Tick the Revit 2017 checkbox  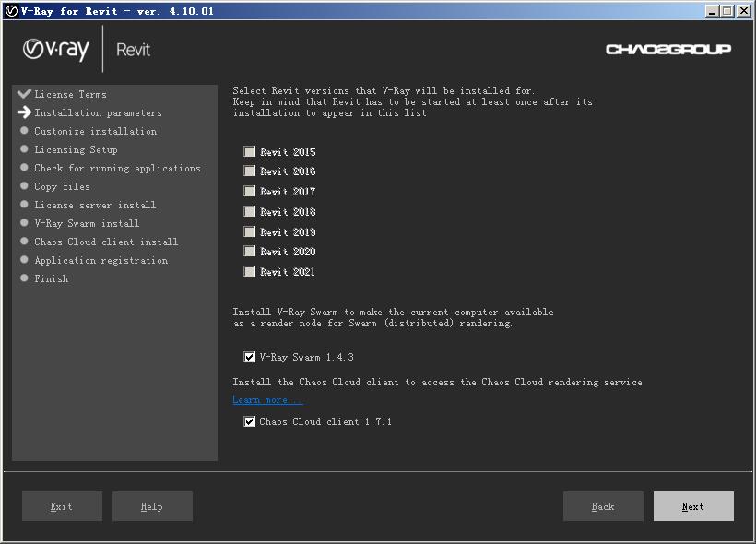coord(249,192)
